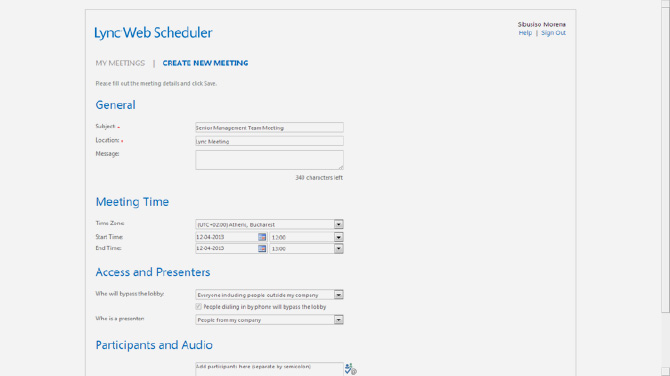
Task: Click the 'General' section heading
Action: [x=115, y=105]
